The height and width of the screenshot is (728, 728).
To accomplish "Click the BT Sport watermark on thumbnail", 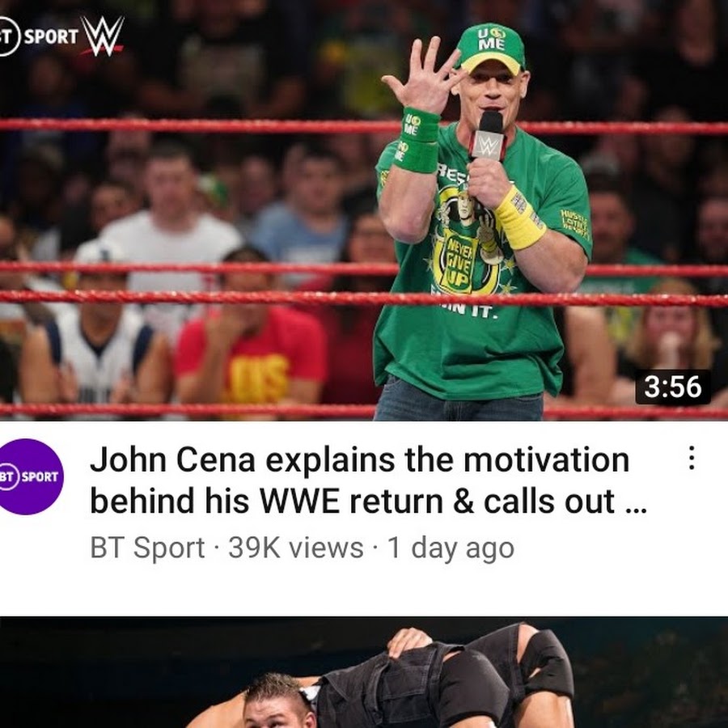I will 39,36.
